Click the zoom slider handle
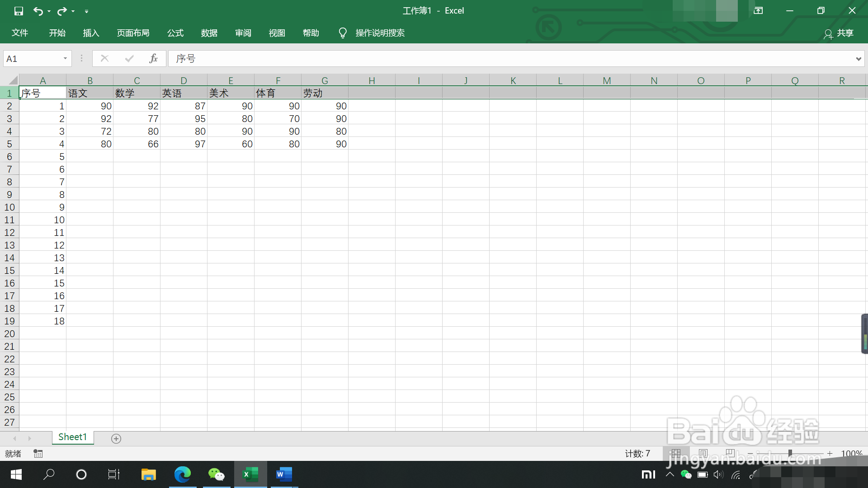The image size is (868, 488). [x=790, y=453]
